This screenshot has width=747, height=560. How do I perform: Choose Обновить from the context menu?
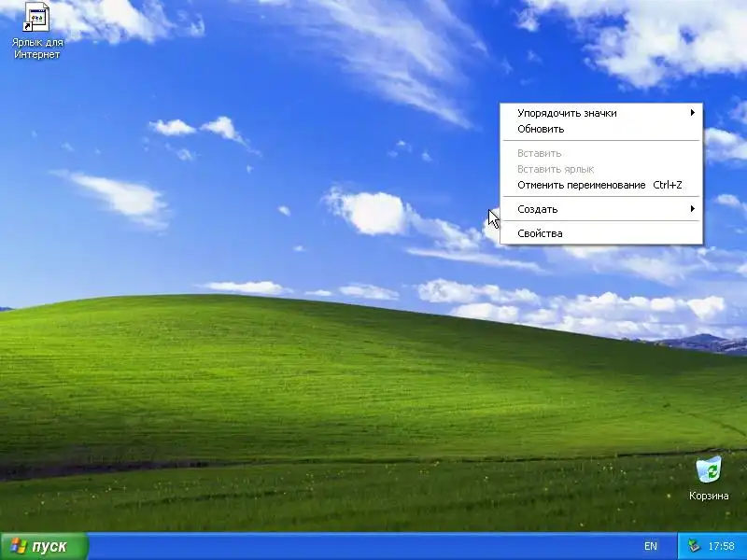point(601,129)
